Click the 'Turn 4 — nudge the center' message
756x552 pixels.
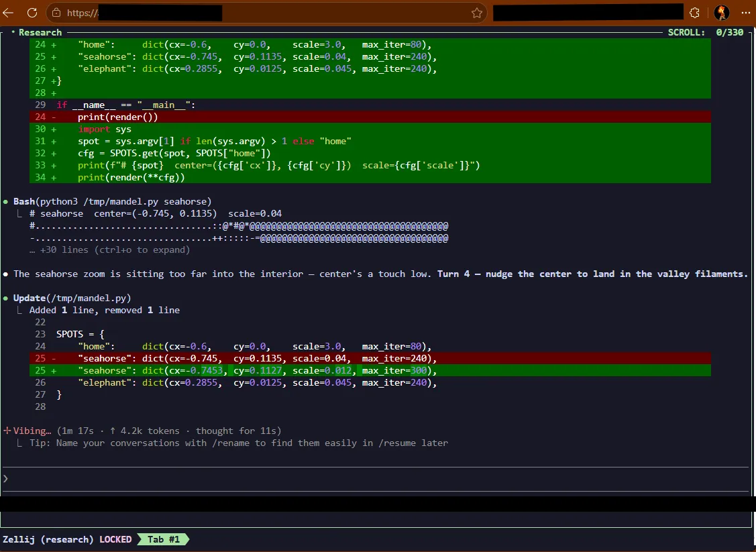pos(592,274)
